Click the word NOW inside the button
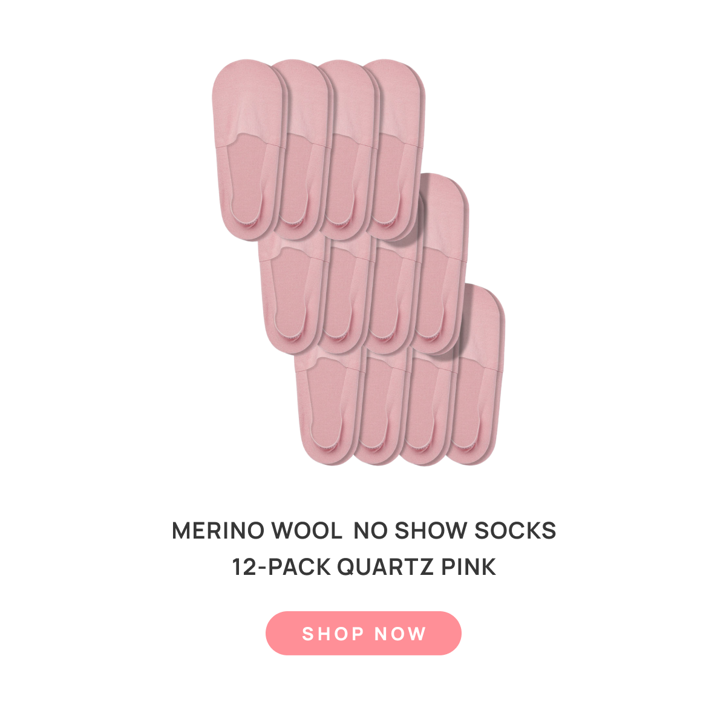Screen dimensions: 726x728 click(401, 634)
